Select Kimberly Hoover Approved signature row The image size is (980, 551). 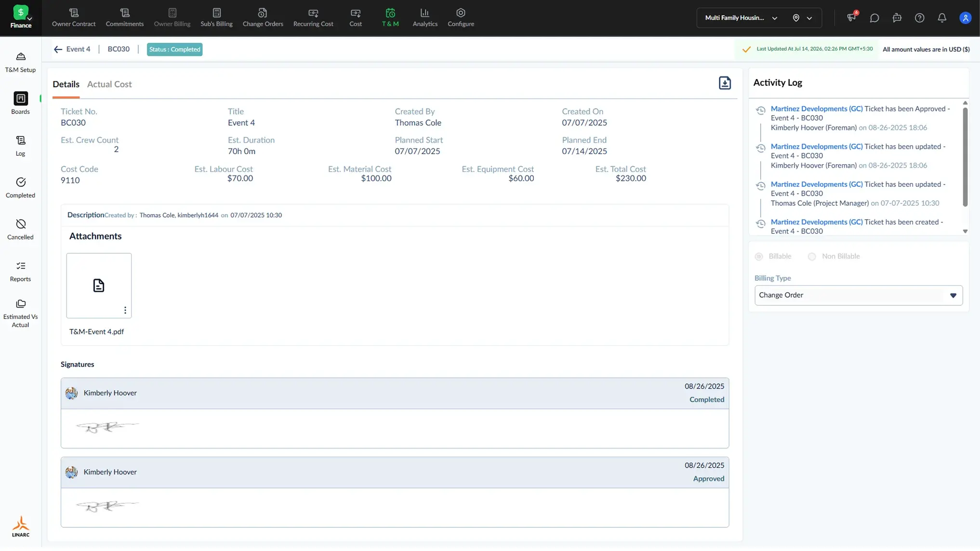(x=395, y=472)
